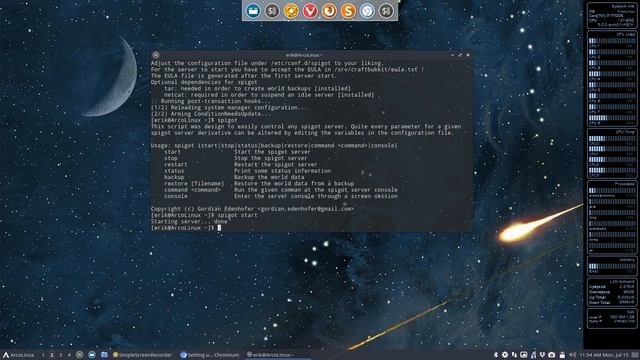Switch to workspace 2
640x360 pixels.
[52, 355]
